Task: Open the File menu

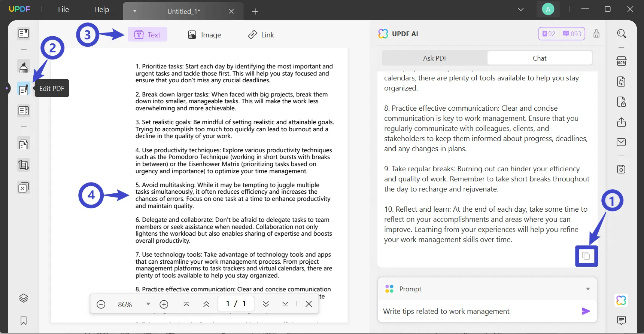Action: point(63,9)
